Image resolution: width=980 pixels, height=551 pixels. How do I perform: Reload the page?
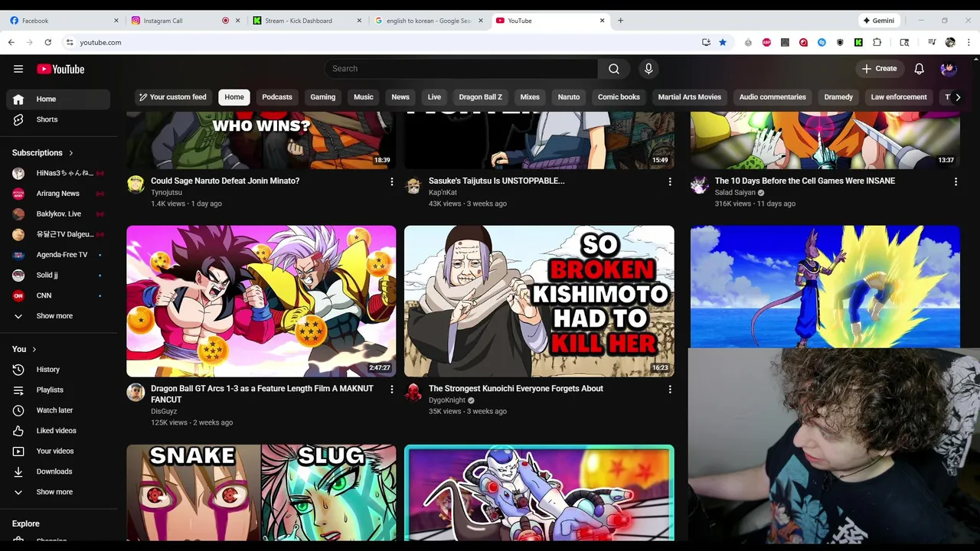[x=48, y=43]
